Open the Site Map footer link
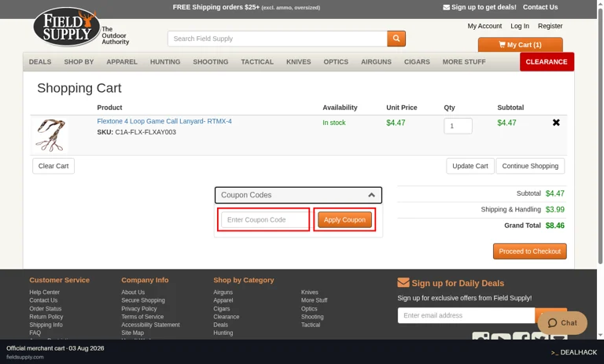The image size is (604, 364). (132, 333)
